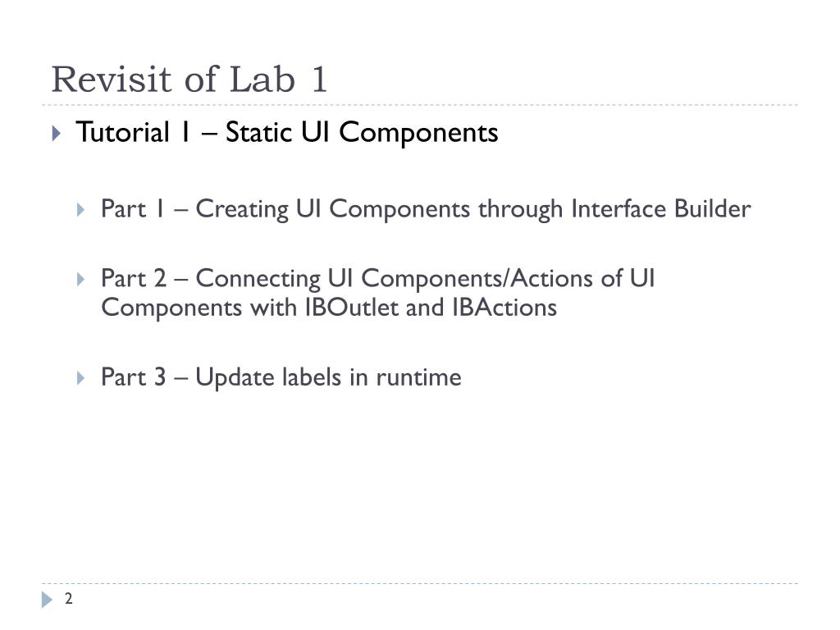This screenshot has height=630, width=840.
Task: Click the footer triangle icon near slide number
Action: pos(47,600)
